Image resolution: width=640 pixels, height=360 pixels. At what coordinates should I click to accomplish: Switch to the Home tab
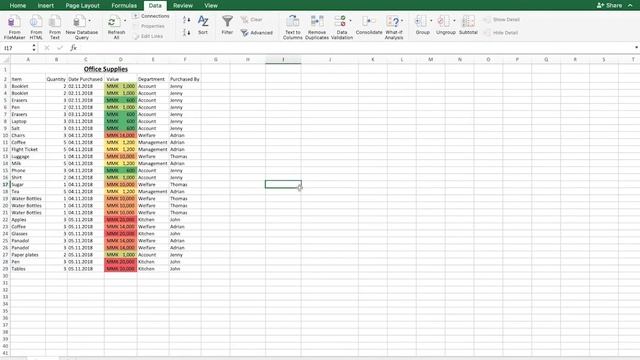[18, 5]
